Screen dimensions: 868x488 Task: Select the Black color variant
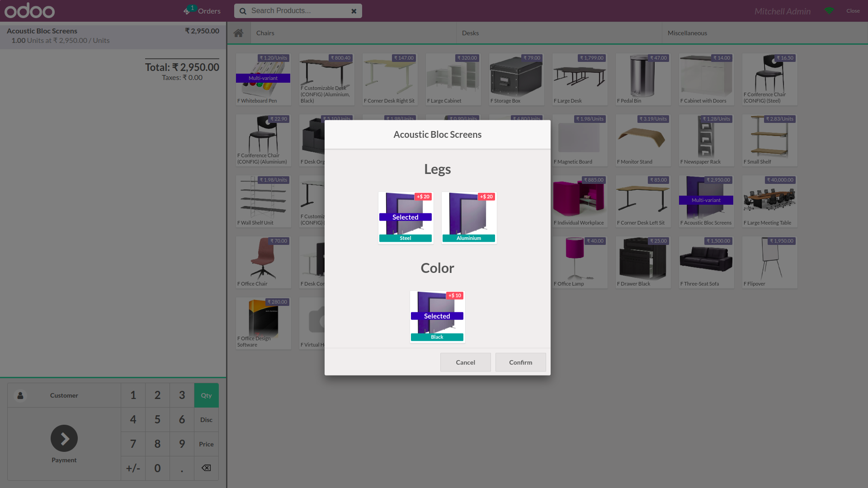tap(437, 317)
